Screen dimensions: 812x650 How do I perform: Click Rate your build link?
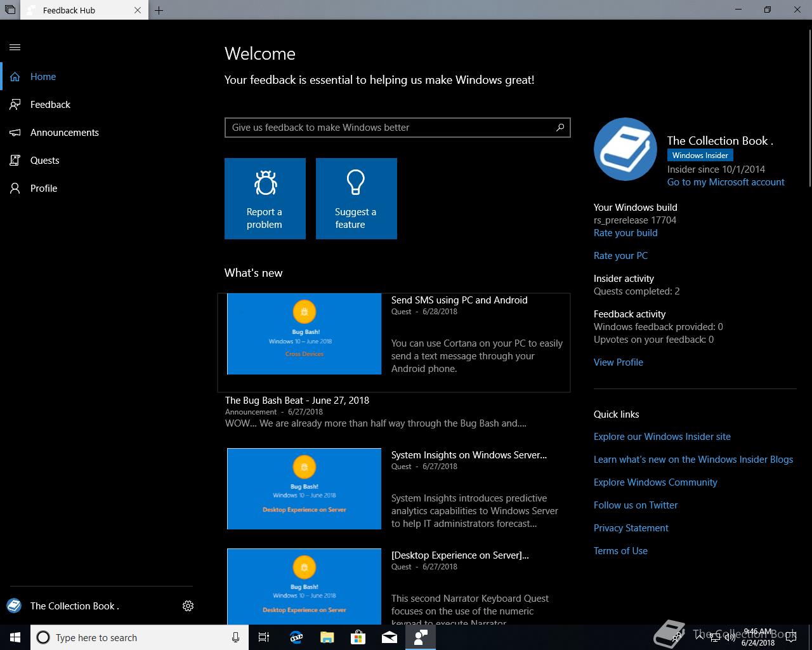click(625, 233)
